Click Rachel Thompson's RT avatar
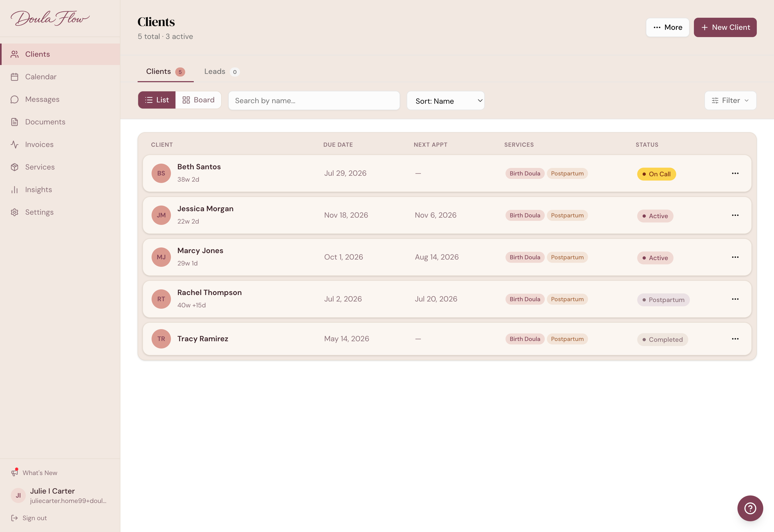 coord(161,299)
